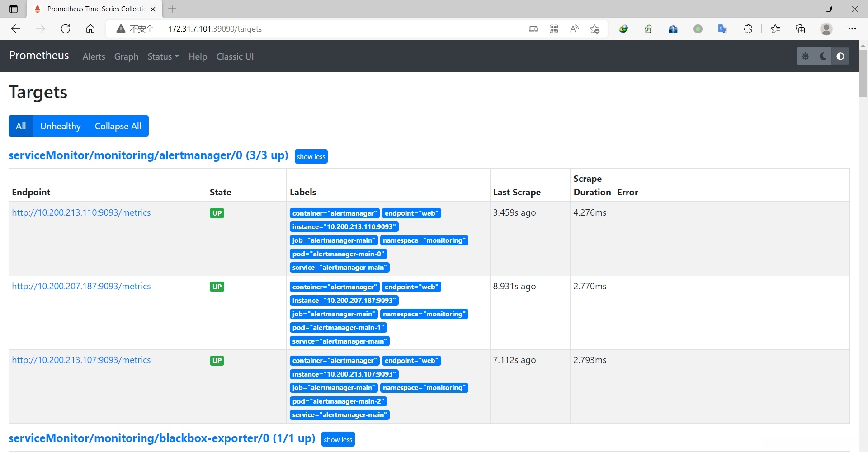Open the user profile avatar

click(x=826, y=29)
